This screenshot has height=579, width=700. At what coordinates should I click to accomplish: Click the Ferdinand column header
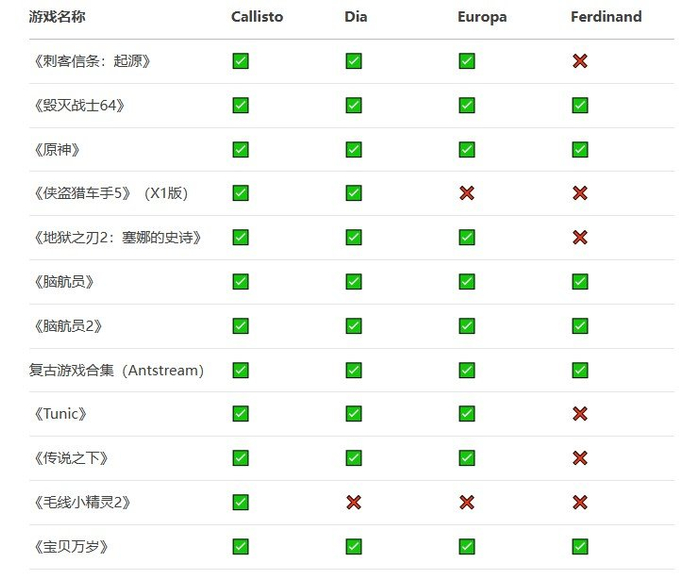606,17
